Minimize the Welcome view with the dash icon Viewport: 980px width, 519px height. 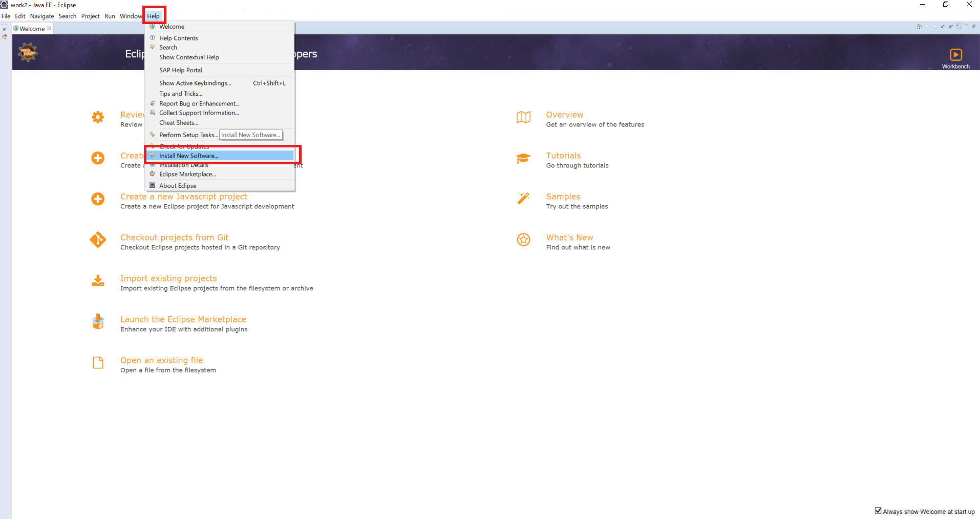coord(966,26)
